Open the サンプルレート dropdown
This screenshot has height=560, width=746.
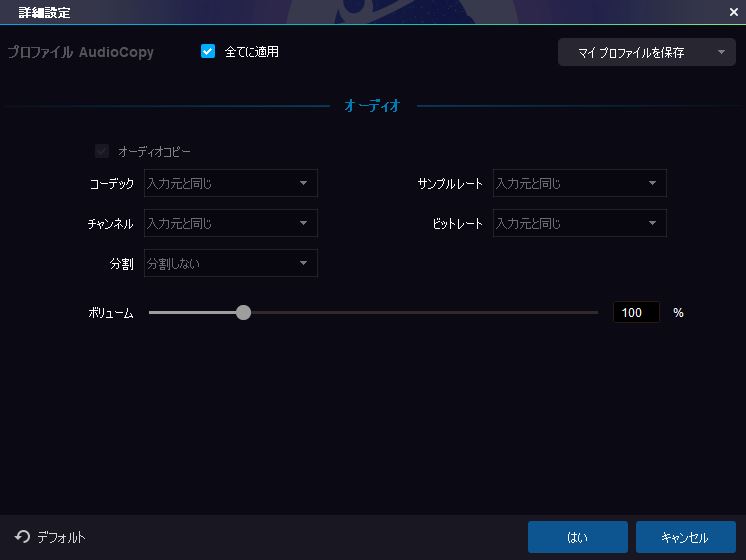pos(579,183)
